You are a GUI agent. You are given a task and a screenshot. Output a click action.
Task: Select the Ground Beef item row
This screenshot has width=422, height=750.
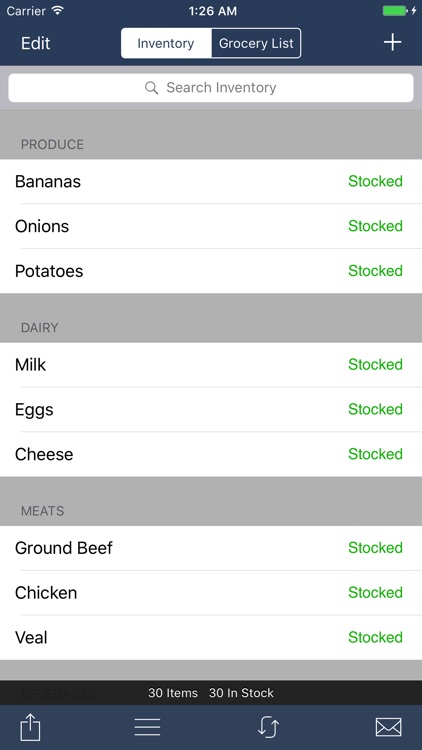click(211, 548)
